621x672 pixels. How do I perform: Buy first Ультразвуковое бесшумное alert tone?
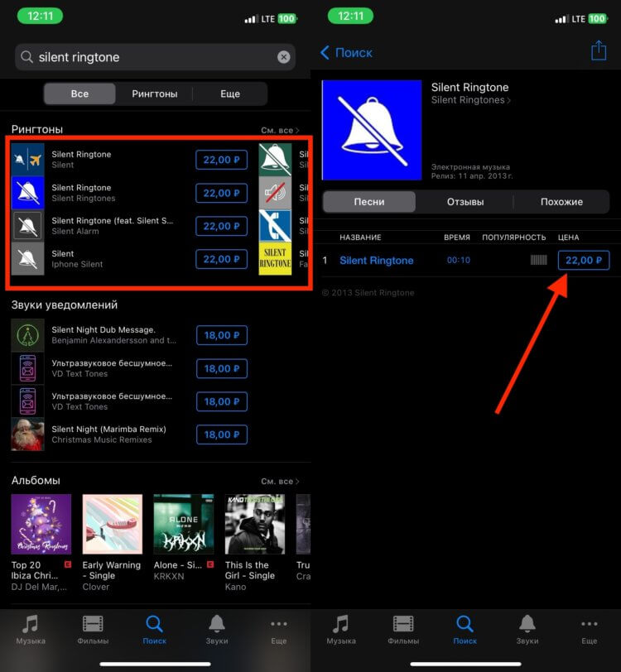[x=222, y=368]
